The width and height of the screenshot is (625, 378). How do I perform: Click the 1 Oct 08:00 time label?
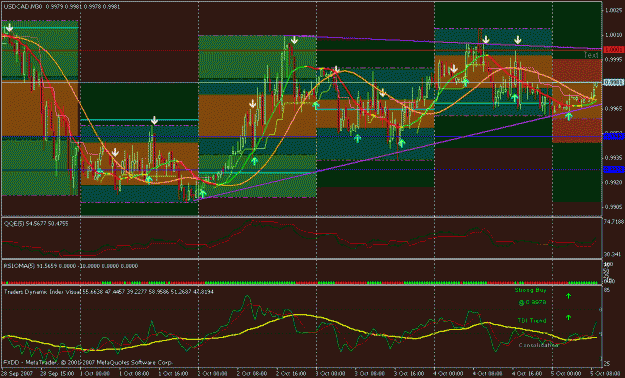tap(134, 374)
